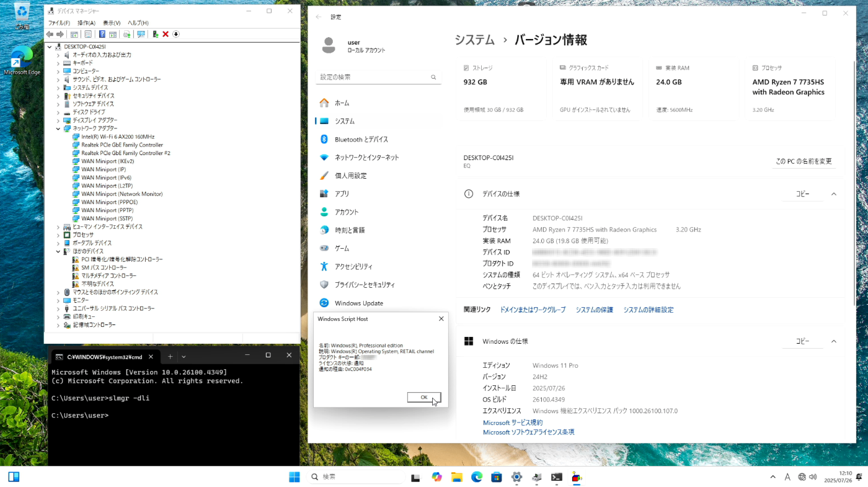Open Bluetooth とデバイス settings page

[378, 140]
